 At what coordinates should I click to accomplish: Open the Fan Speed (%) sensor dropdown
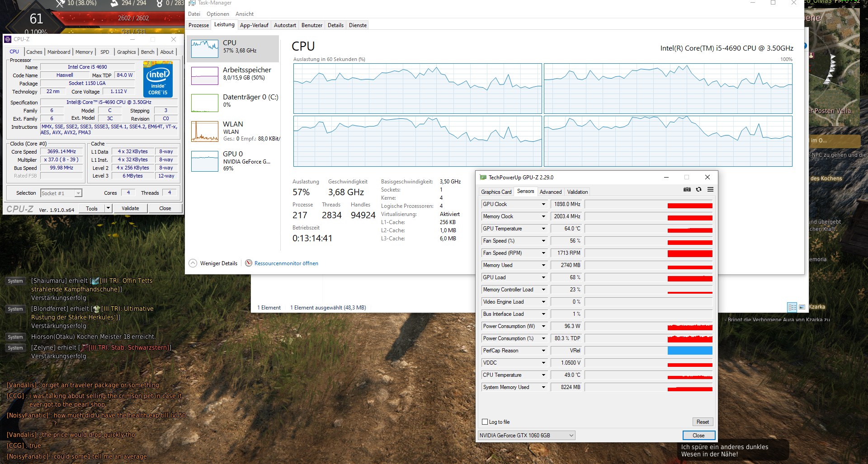pyautogui.click(x=543, y=241)
